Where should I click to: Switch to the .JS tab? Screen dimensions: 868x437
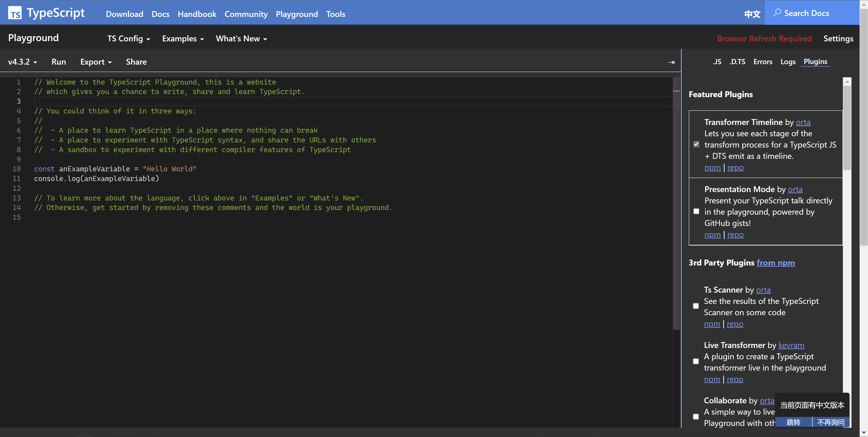(x=717, y=62)
